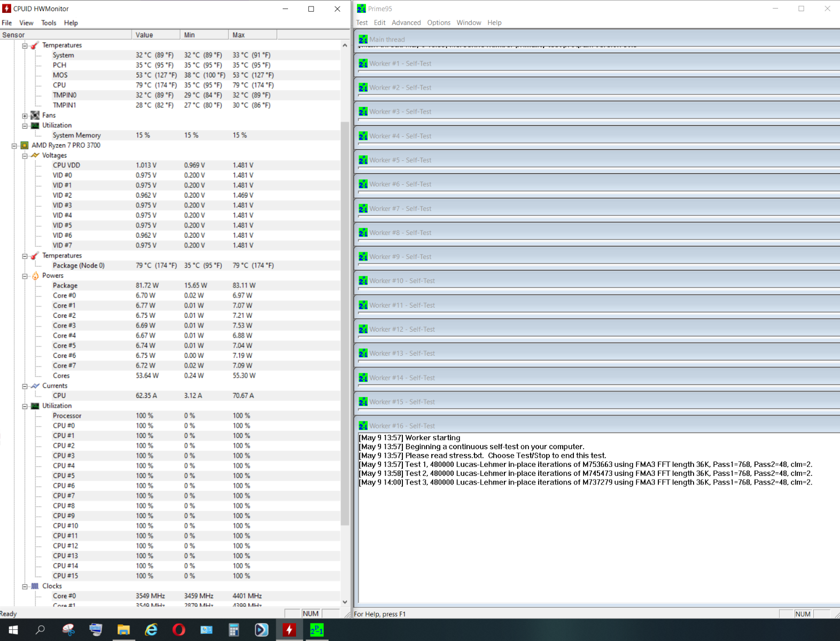840x641 pixels.
Task: Open the File menu in HWMonitor
Action: [7, 23]
